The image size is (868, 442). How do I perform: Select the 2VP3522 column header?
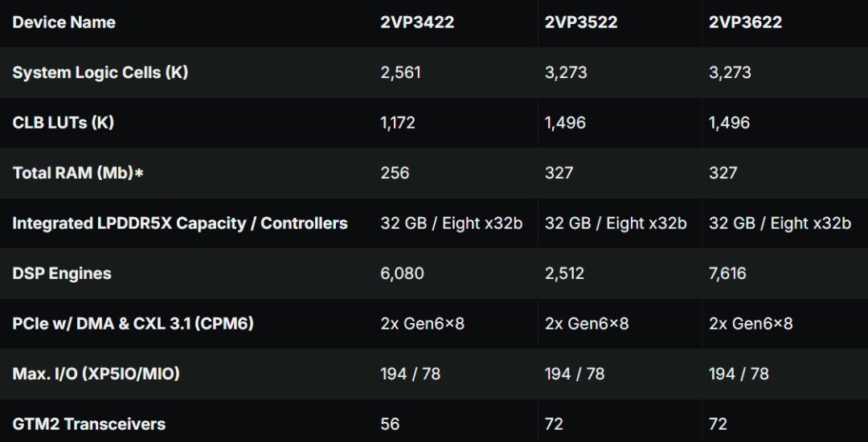[581, 23]
